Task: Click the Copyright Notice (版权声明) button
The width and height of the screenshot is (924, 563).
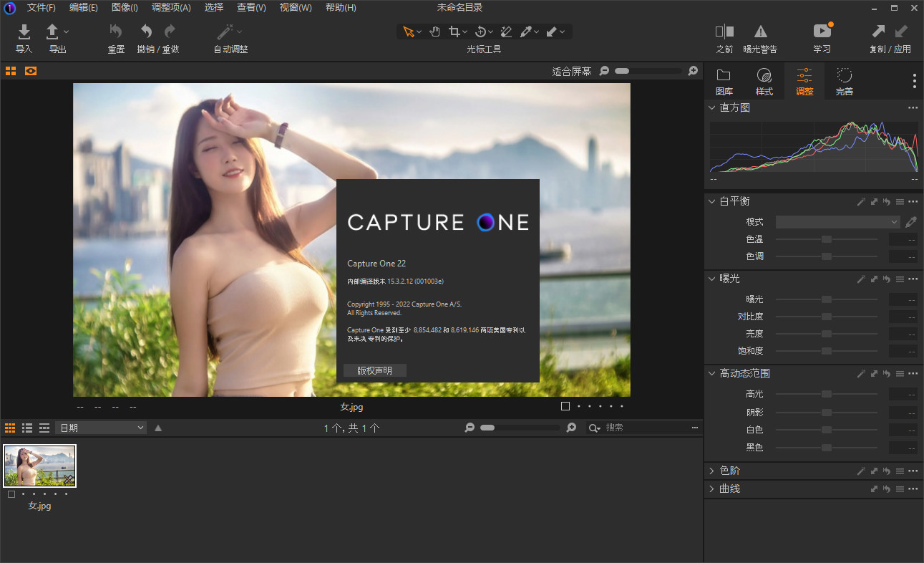Action: coord(375,370)
